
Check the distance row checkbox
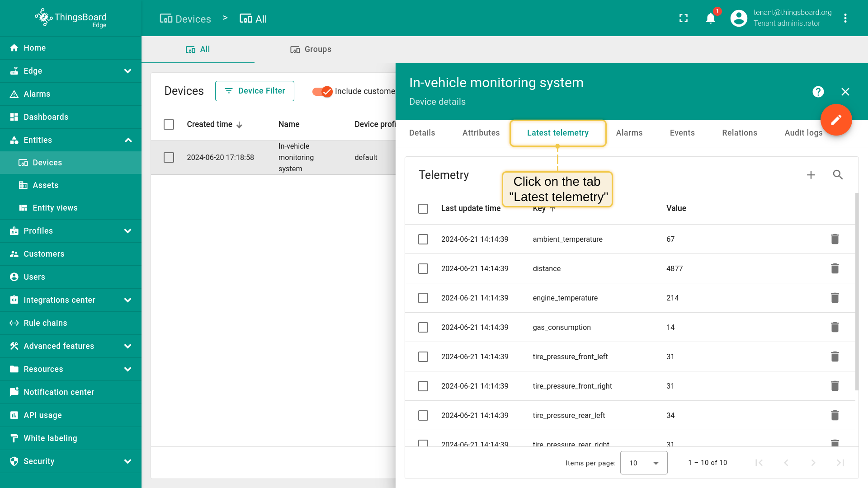click(x=423, y=268)
